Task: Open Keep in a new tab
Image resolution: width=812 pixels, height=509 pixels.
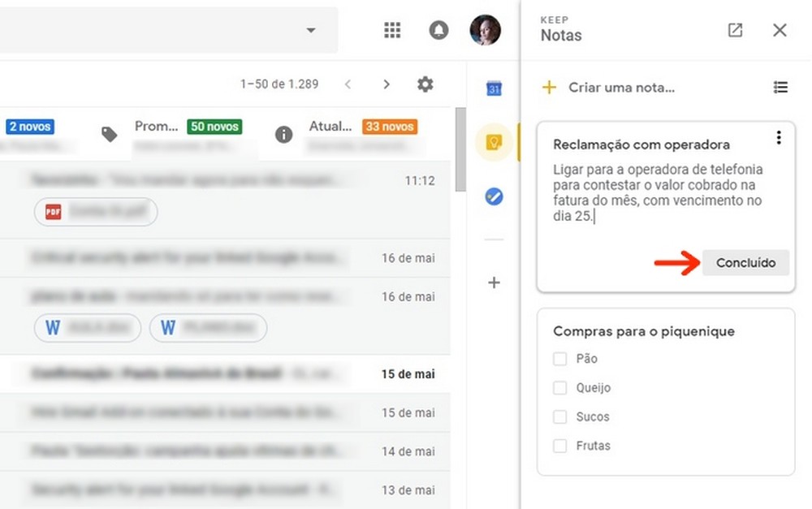Action: [736, 30]
